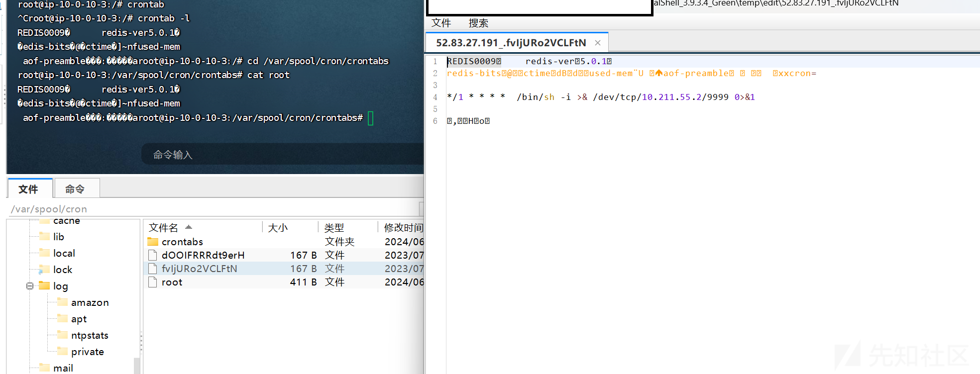Open the 文件 menu in the editor
The width and height of the screenshot is (980, 374).
pyautogui.click(x=441, y=23)
